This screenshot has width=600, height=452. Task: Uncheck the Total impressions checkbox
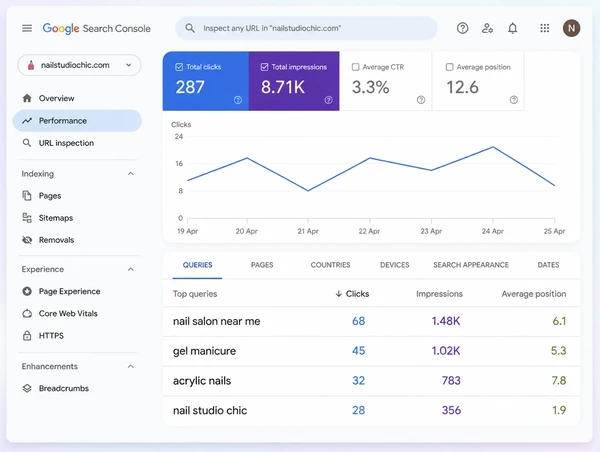(264, 67)
